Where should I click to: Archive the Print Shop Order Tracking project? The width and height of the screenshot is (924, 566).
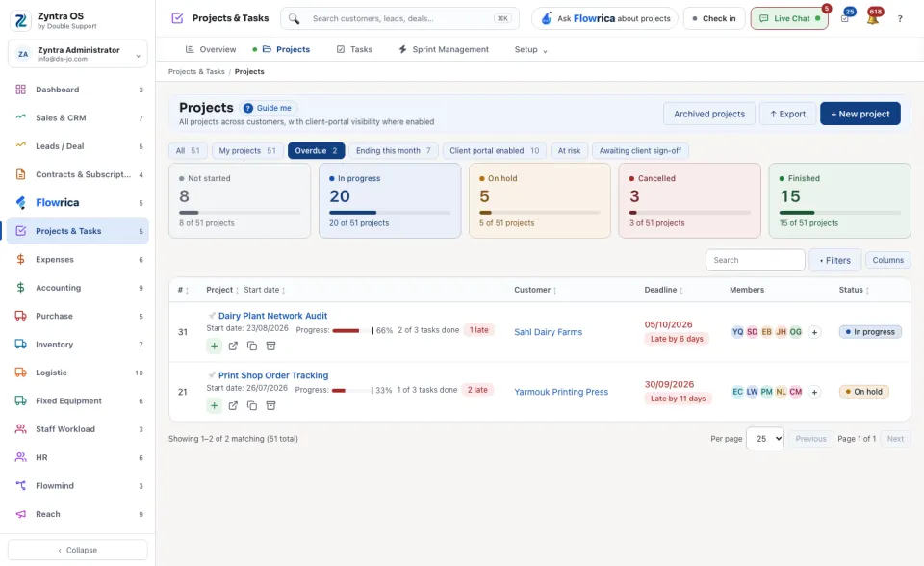[x=271, y=405]
